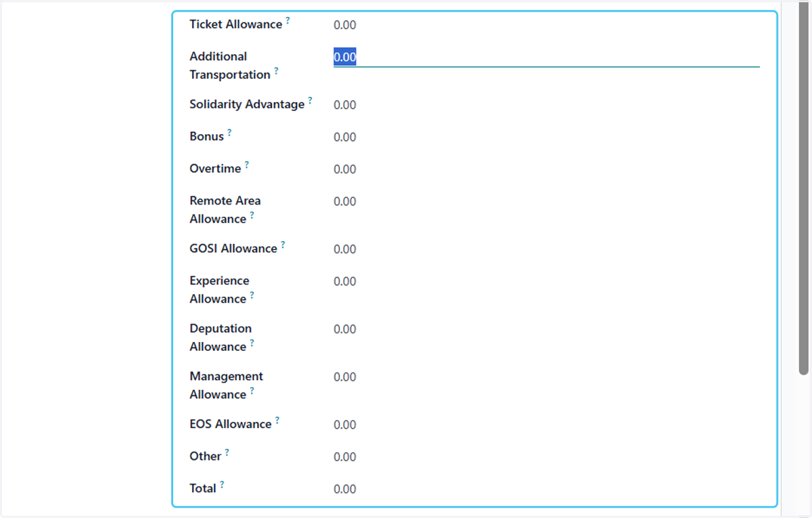Edit the Solidarity Advantage value
This screenshot has height=518, width=812.
pyautogui.click(x=344, y=105)
